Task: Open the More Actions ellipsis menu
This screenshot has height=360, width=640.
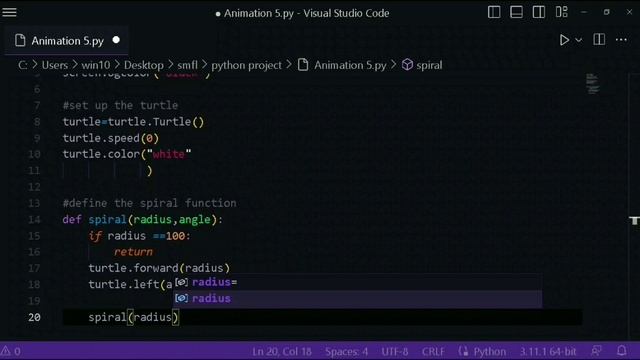Action: coord(621,40)
